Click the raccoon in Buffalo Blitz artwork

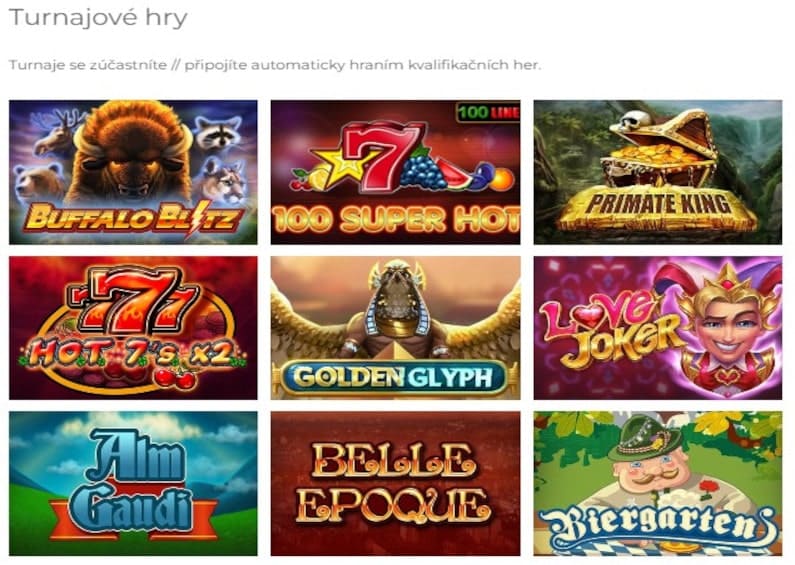(x=218, y=133)
